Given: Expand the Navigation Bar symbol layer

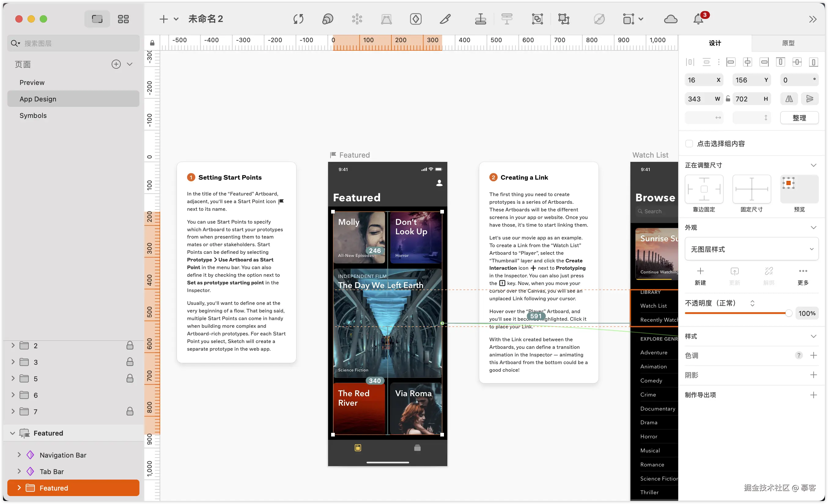Looking at the screenshot, I should pos(19,455).
